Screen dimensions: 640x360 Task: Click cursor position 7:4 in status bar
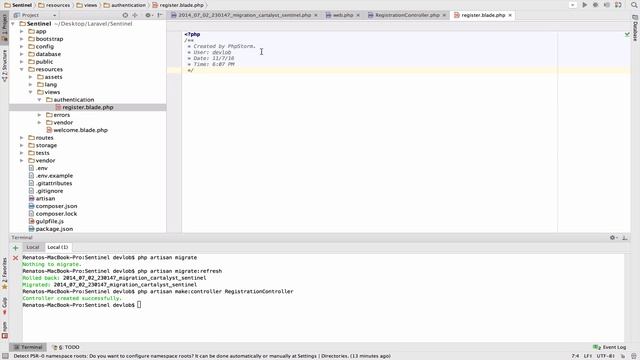click(575, 356)
